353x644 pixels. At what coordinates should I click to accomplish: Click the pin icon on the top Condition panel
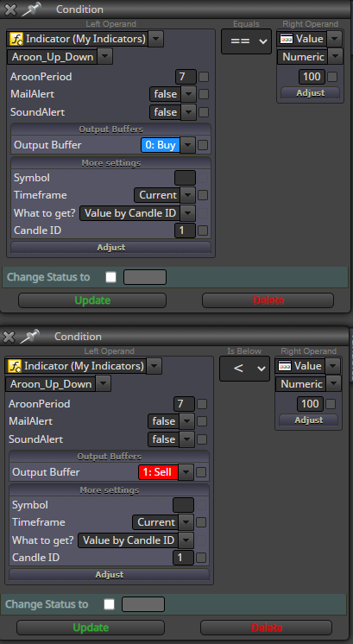(x=32, y=9)
